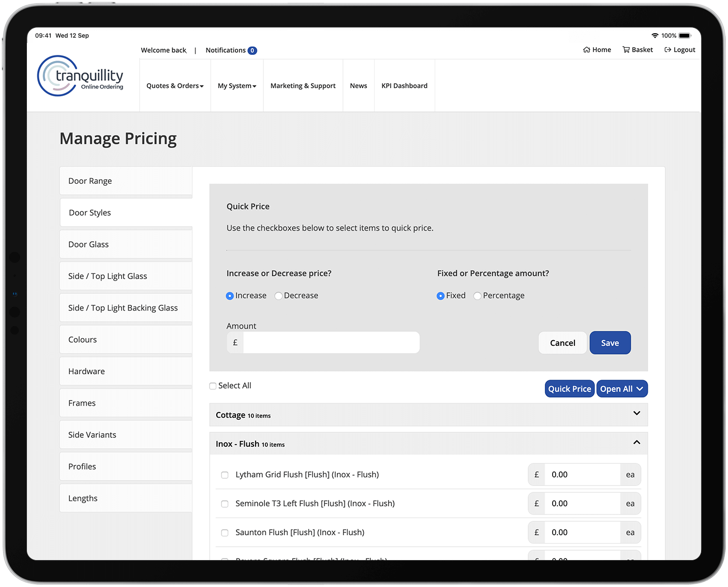The width and height of the screenshot is (728, 587).
Task: Click the Seminole T3 Left Flush price field
Action: (x=583, y=504)
